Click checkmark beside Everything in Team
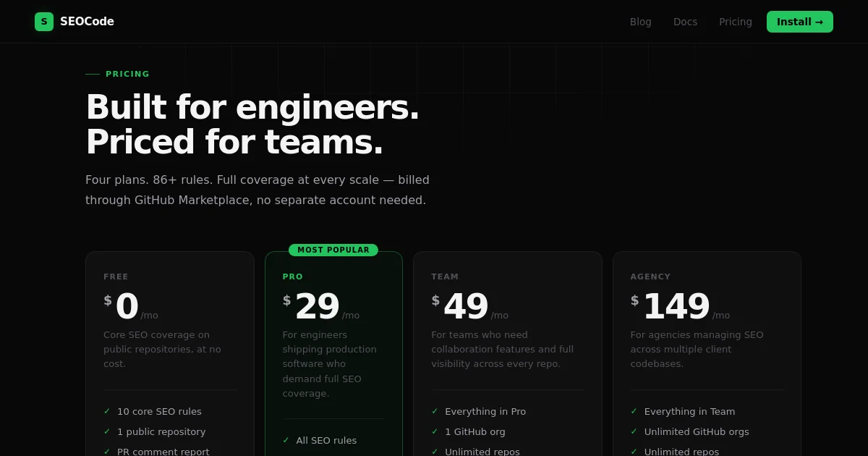 point(634,411)
